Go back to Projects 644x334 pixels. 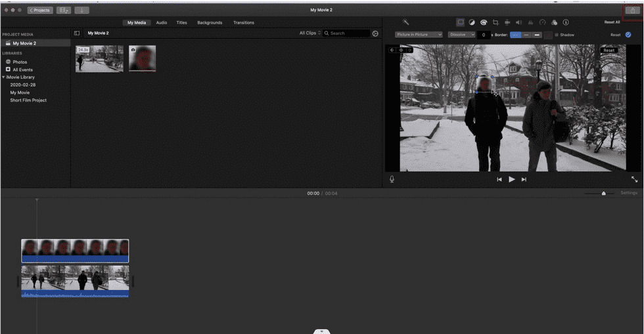(40, 10)
